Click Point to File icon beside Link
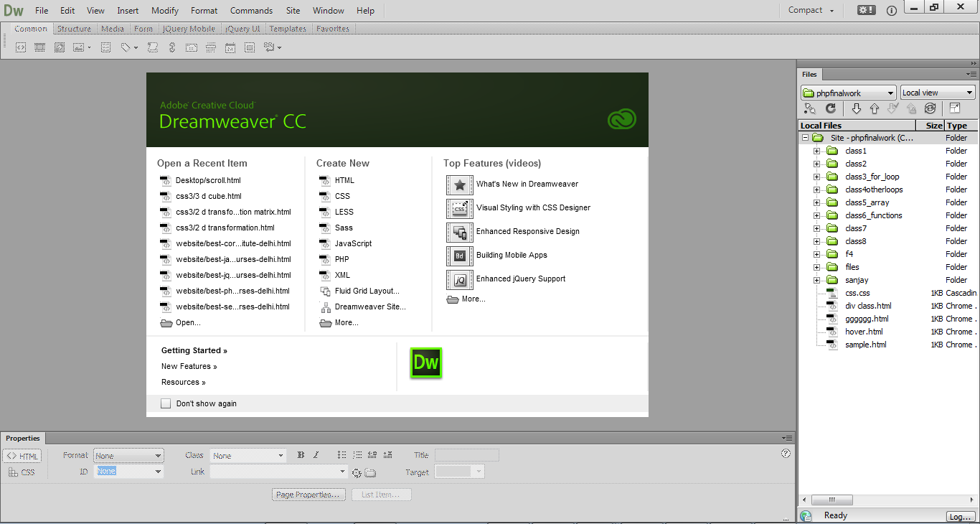This screenshot has height=524, width=980. click(357, 472)
